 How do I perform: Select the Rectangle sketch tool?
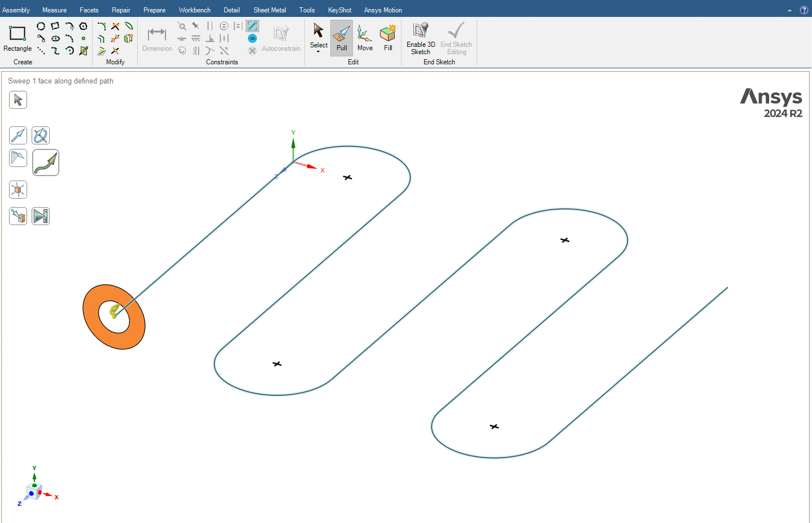(x=18, y=38)
